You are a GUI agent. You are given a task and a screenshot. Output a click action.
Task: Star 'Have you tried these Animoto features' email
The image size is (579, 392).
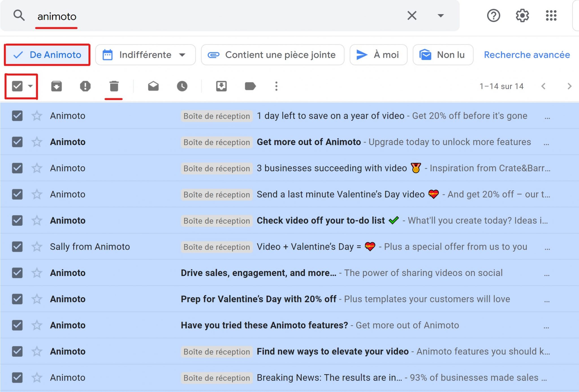(x=37, y=325)
